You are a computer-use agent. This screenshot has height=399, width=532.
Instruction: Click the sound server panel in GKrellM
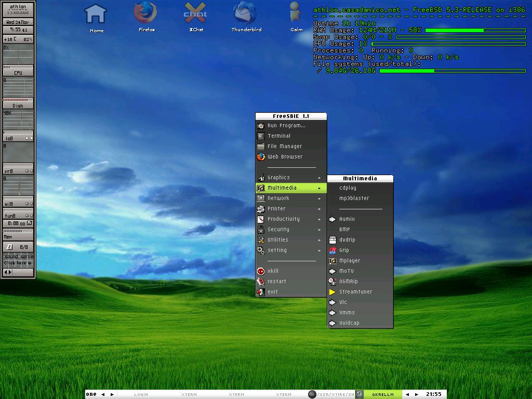18,260
